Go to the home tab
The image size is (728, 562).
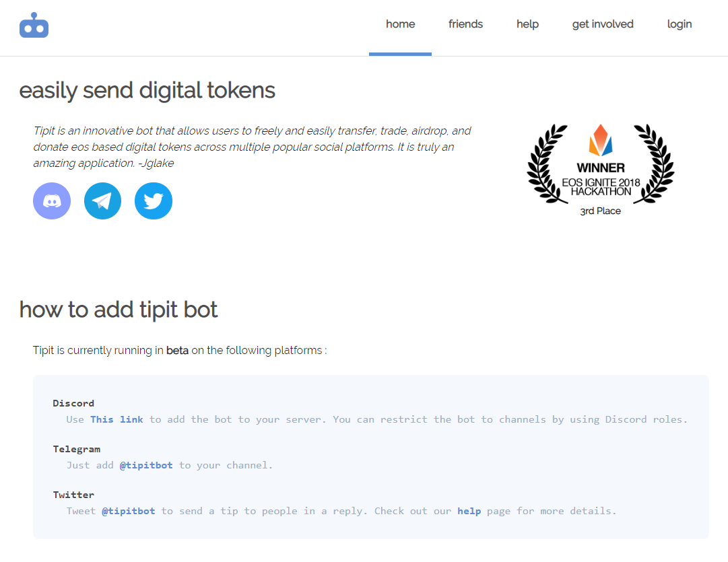[x=400, y=24]
